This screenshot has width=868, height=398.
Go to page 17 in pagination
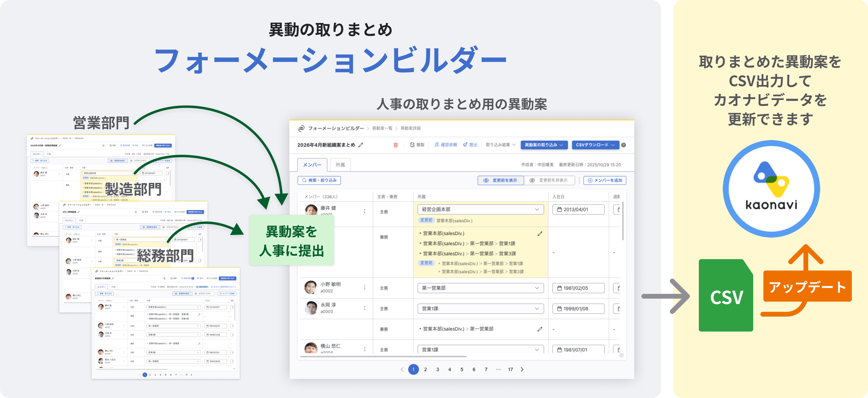click(x=510, y=369)
